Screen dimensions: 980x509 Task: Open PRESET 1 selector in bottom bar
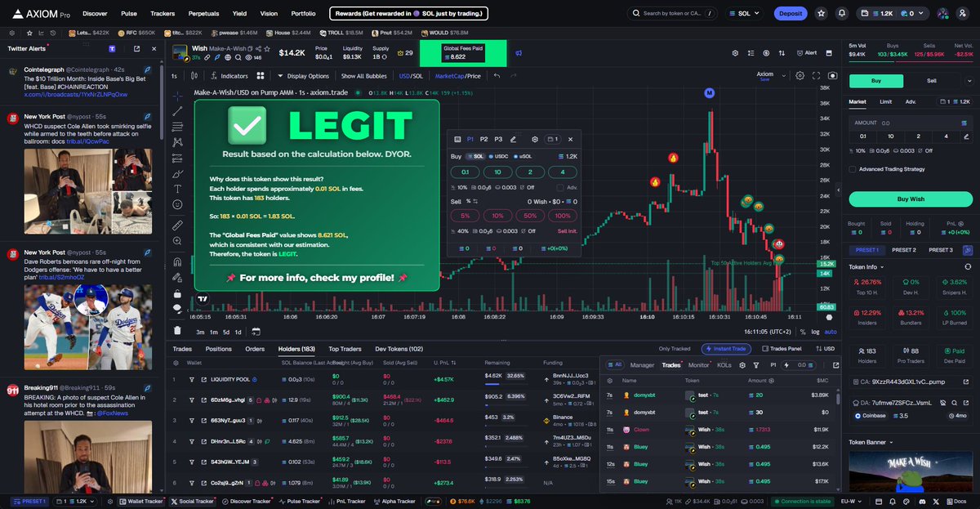pos(28,501)
